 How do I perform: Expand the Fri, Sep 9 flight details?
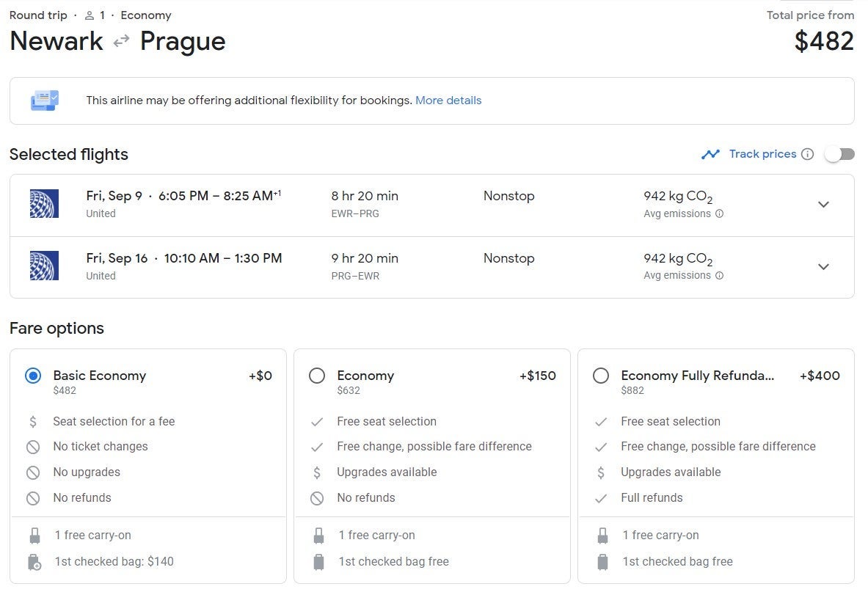(823, 205)
